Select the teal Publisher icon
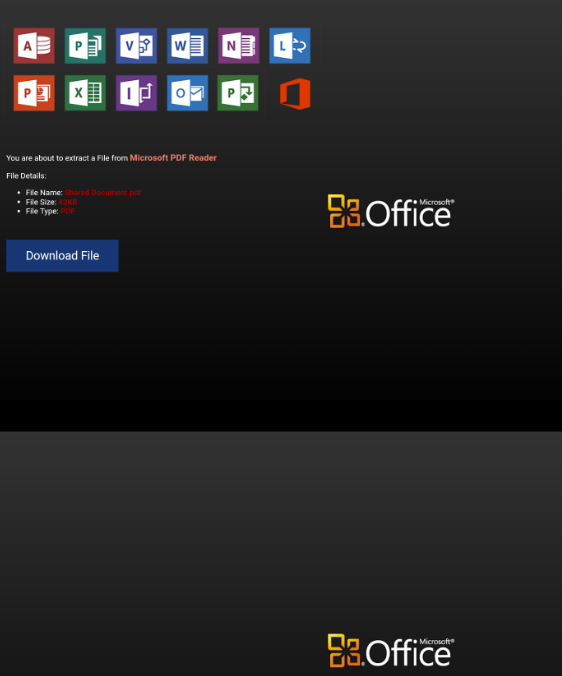This screenshot has height=676, width=562. click(x=85, y=46)
